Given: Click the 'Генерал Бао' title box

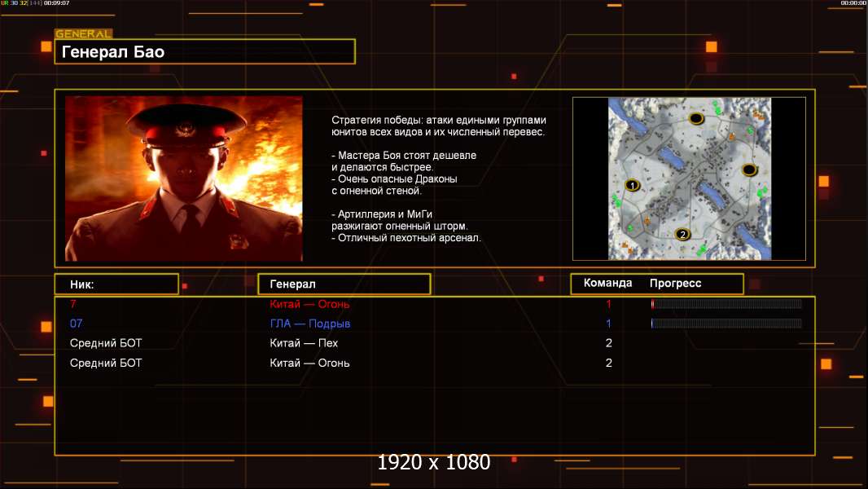Looking at the screenshot, I should pyautogui.click(x=205, y=51).
